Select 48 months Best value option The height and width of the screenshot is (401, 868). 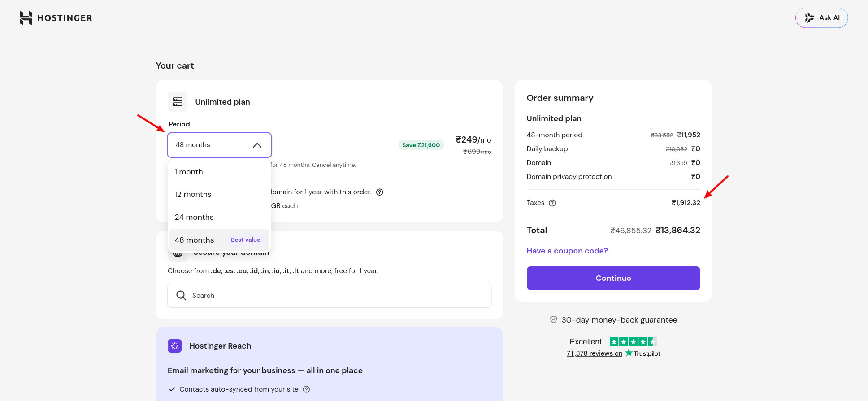(x=219, y=240)
